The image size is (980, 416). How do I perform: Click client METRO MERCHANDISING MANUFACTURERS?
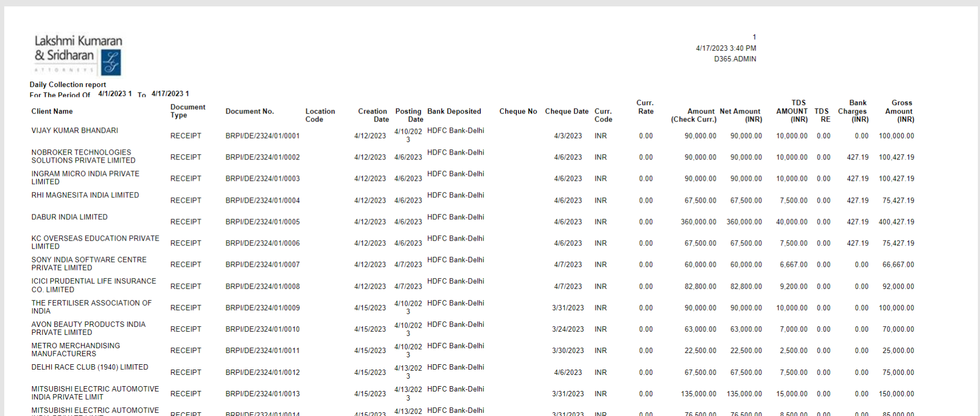click(75, 349)
